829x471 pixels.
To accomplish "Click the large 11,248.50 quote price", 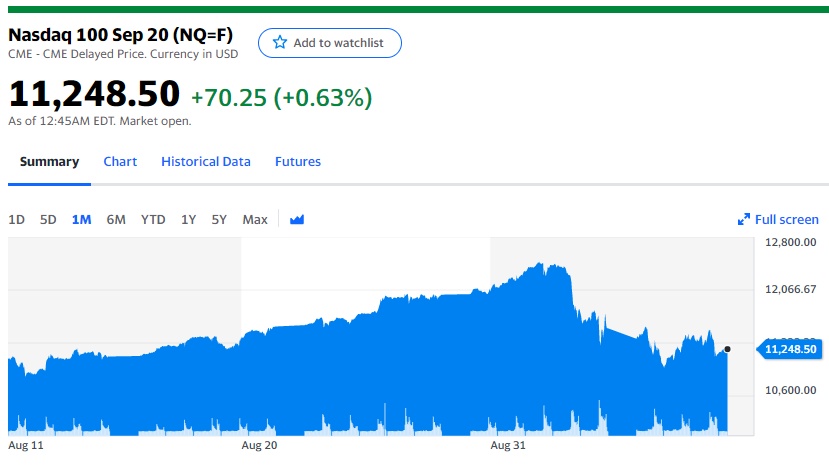I will [94, 94].
